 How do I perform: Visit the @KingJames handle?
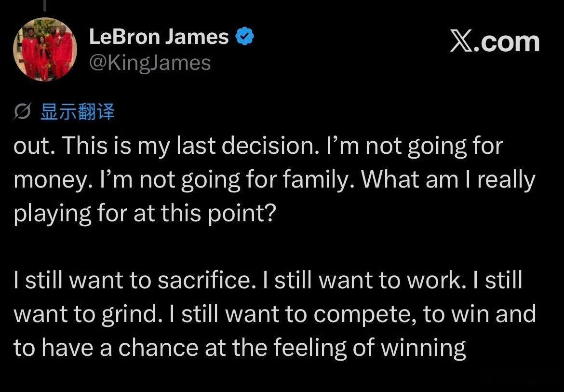tap(149, 63)
